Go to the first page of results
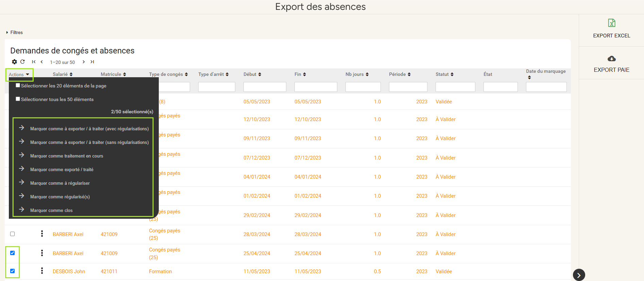 point(34,62)
